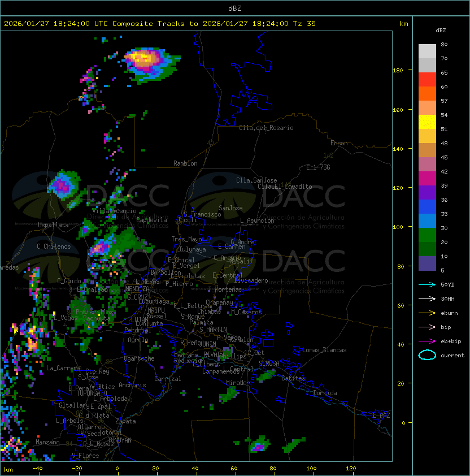Click the yellow eburn arrow in legend
Image resolution: width=470 pixels, height=476 pixels.
pos(427,313)
